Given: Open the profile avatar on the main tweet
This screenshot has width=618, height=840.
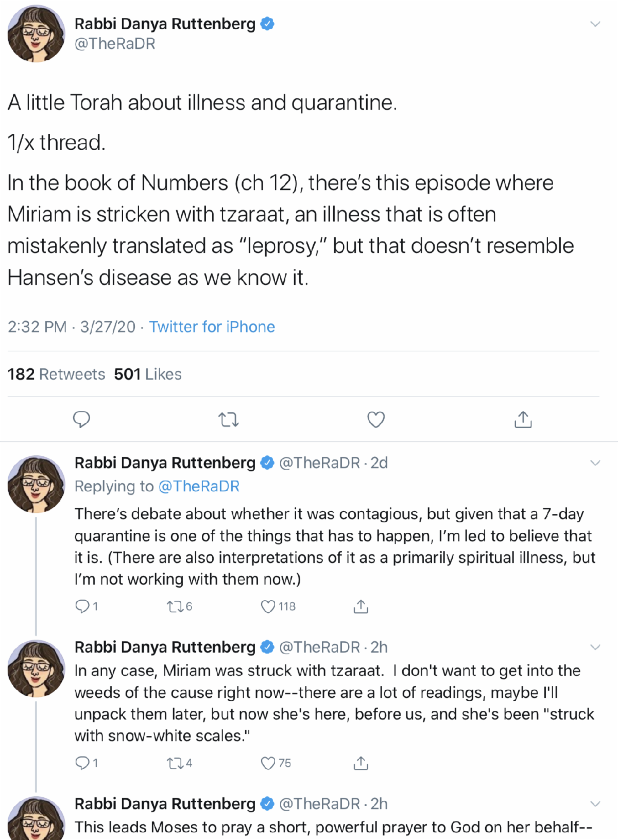Looking at the screenshot, I should pos(36,33).
